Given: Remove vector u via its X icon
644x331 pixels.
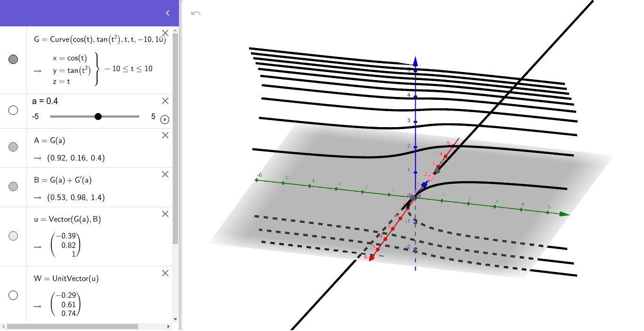Looking at the screenshot, I should coord(165,213).
